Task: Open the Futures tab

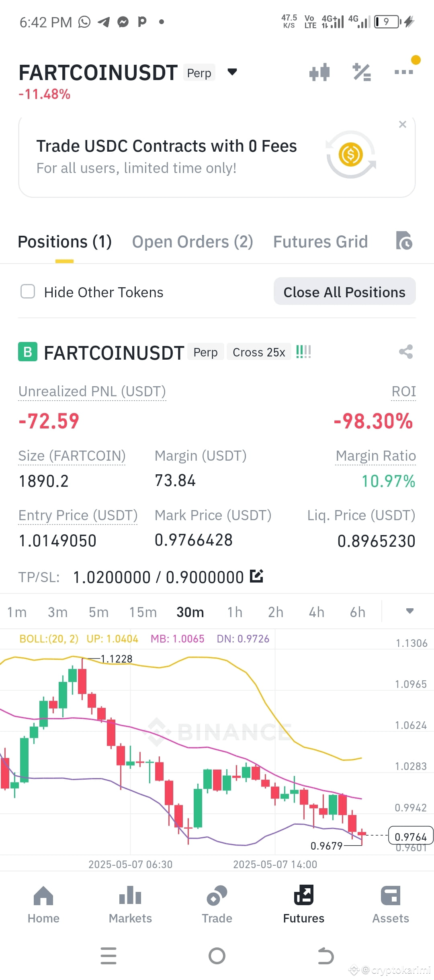Action: [304, 905]
